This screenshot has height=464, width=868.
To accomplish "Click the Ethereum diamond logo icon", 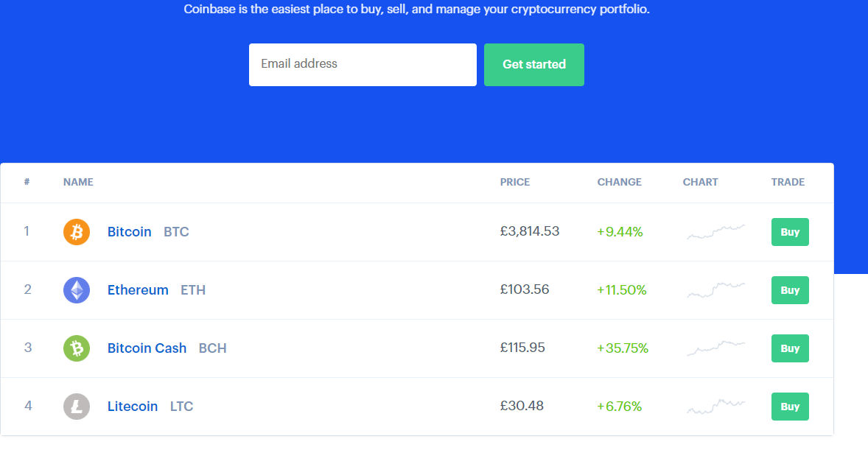I will 77,289.
